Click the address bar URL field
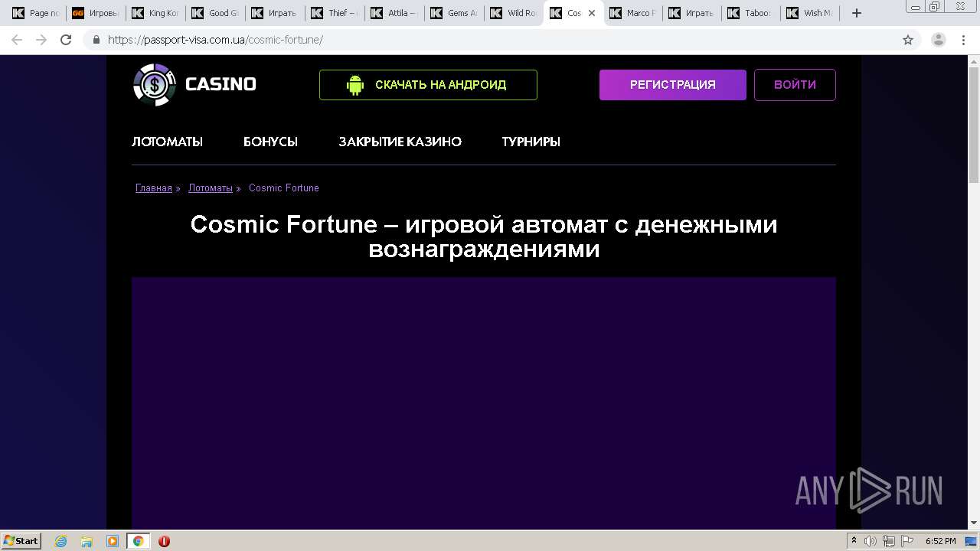This screenshot has width=980, height=551. tap(490, 40)
